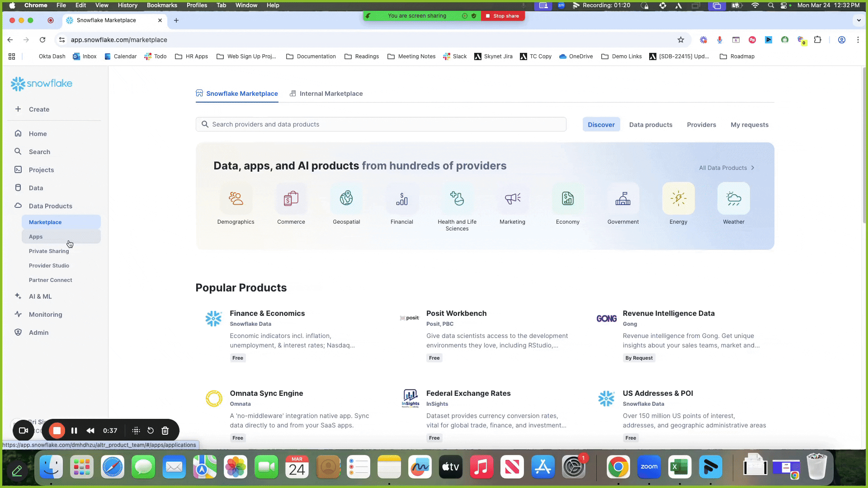The height and width of the screenshot is (488, 868).
Task: Click the Stop share button
Action: tap(502, 16)
